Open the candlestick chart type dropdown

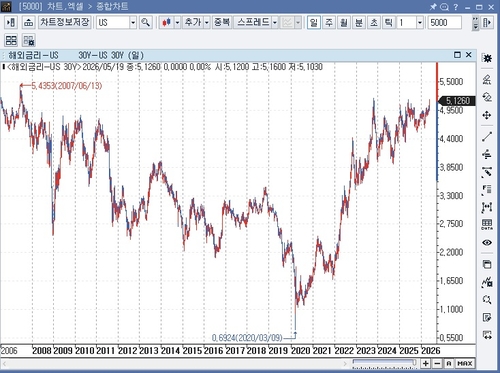(x=177, y=23)
